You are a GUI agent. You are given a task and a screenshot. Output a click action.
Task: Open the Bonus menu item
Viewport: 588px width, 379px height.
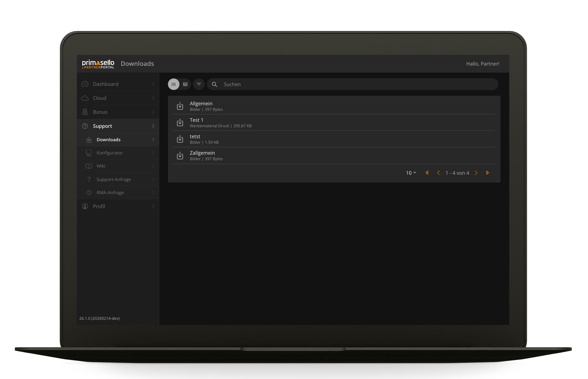tap(100, 112)
